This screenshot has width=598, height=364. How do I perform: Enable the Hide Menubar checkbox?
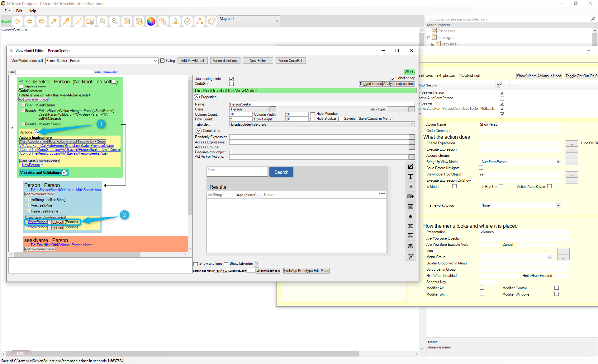313,114
